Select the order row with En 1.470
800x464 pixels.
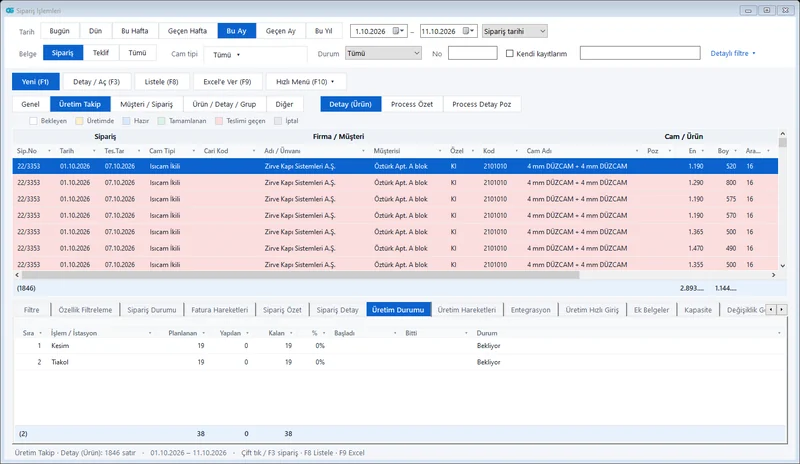click(x=395, y=248)
